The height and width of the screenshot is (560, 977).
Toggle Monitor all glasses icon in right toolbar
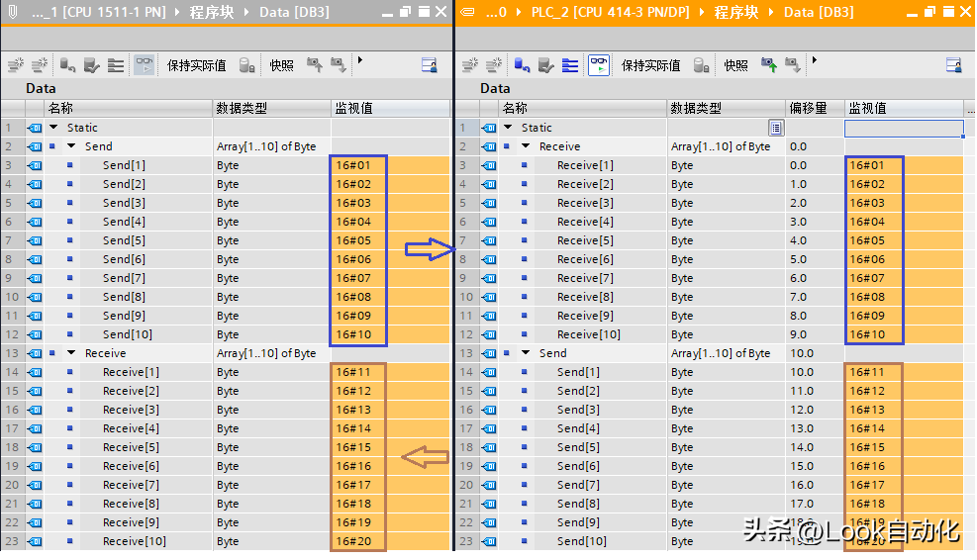tap(599, 65)
